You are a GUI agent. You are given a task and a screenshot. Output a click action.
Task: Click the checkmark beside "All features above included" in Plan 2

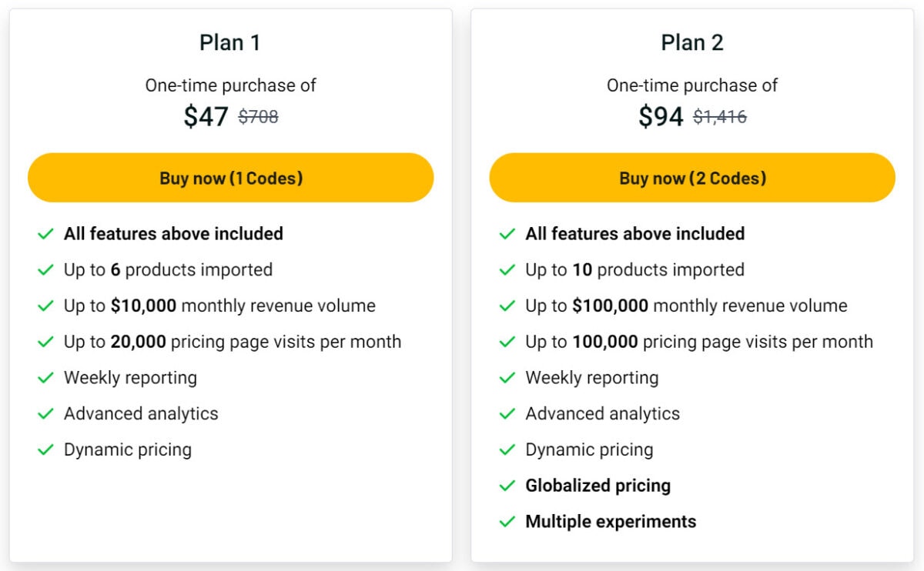point(507,234)
